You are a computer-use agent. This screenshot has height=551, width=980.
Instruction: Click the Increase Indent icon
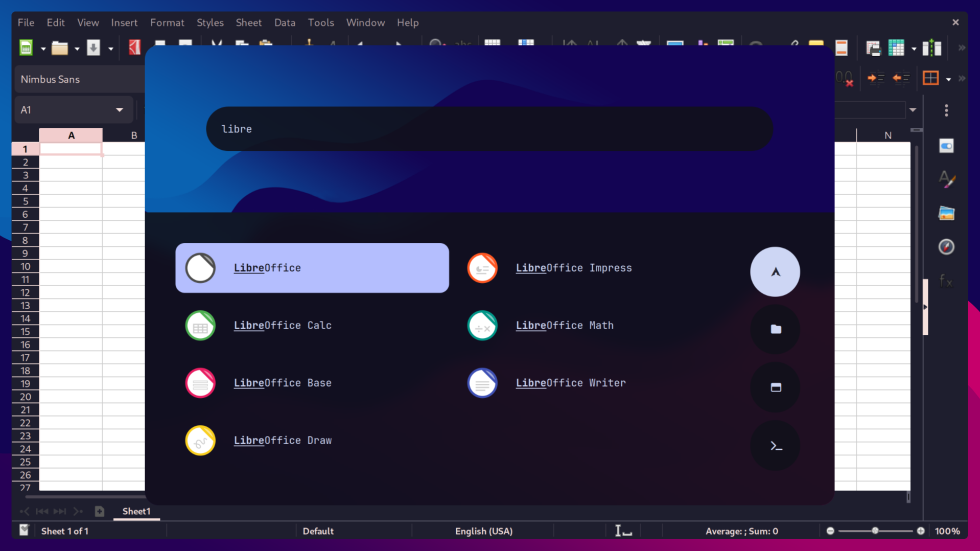876,78
